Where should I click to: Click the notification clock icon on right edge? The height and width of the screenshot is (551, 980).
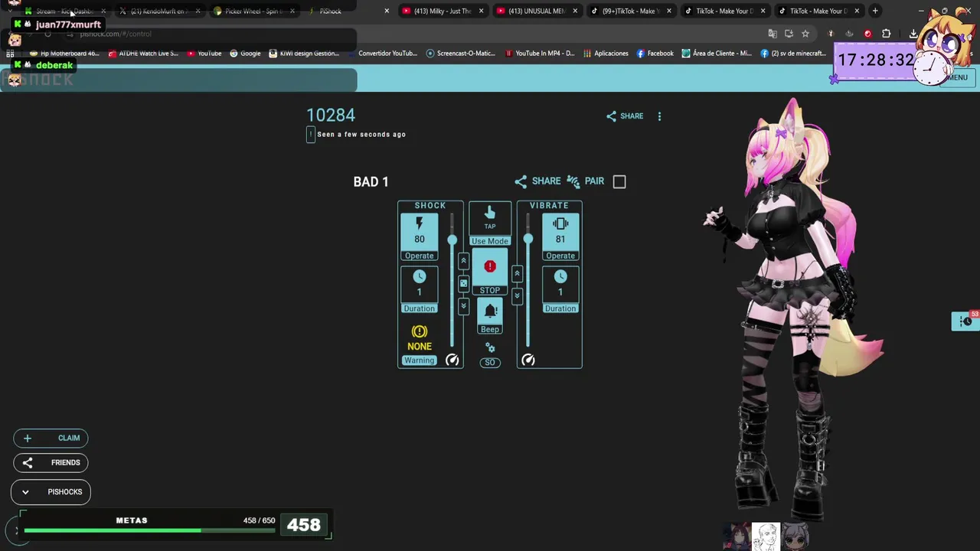[x=965, y=321]
